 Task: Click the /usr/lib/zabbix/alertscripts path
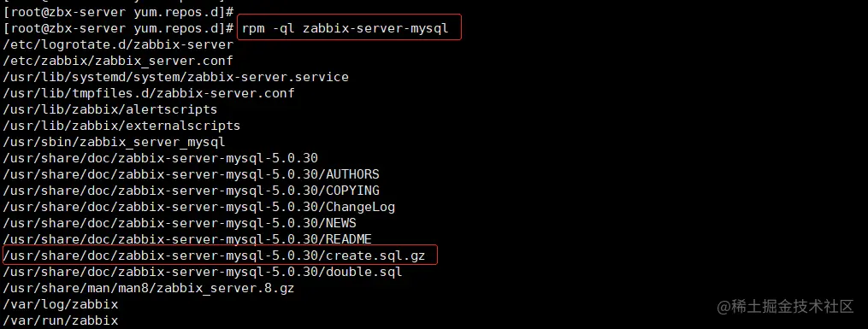110,109
